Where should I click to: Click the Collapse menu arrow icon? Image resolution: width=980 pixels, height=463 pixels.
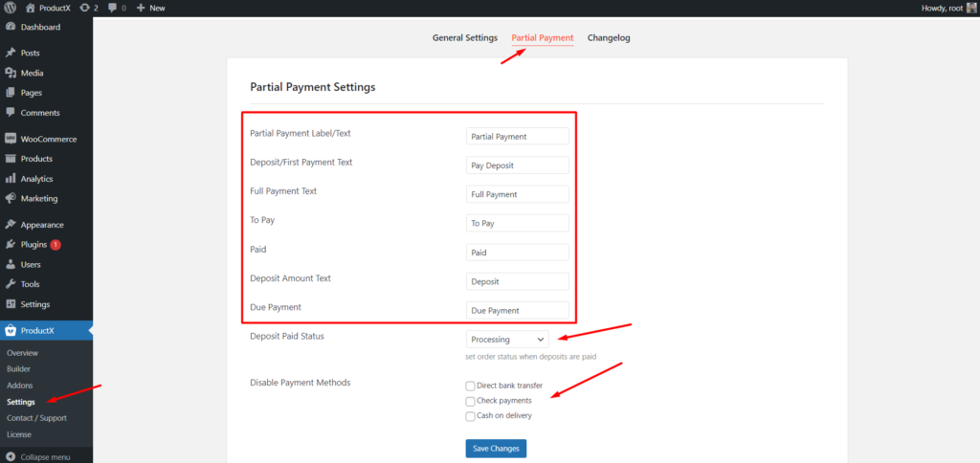click(10, 456)
